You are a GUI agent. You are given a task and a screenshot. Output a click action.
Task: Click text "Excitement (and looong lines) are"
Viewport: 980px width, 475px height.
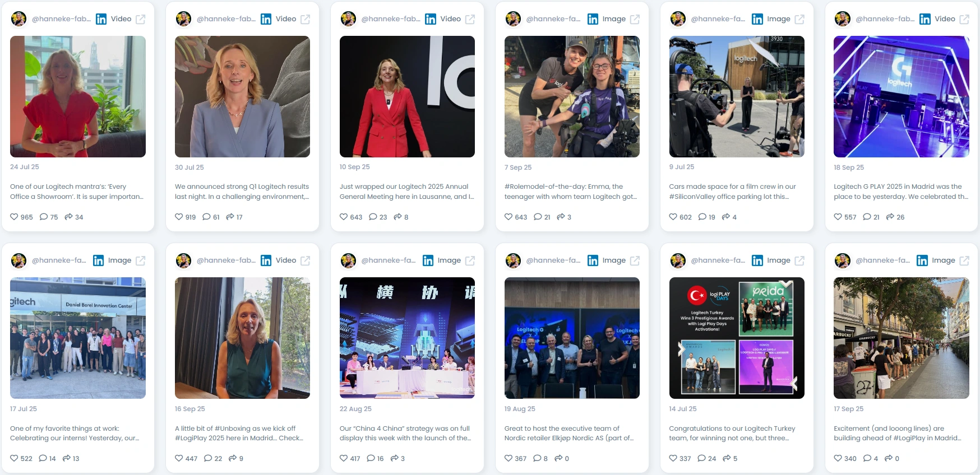(x=889, y=429)
